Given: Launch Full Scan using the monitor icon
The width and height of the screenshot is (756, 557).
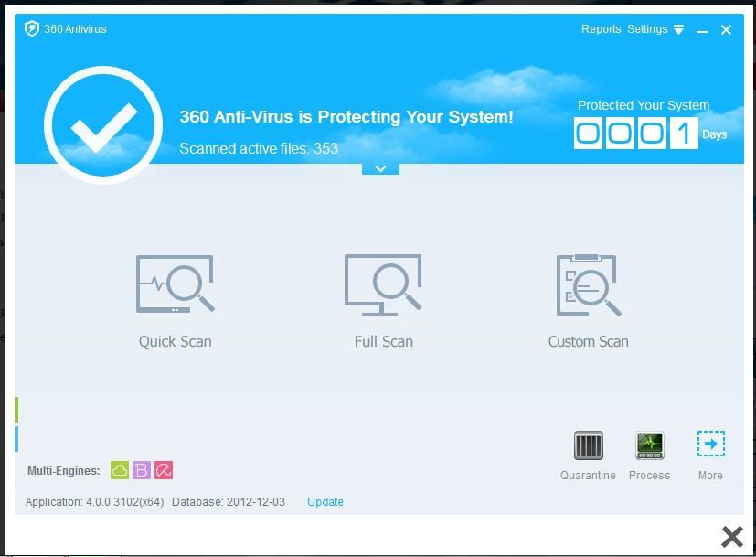Looking at the screenshot, I should tap(383, 284).
